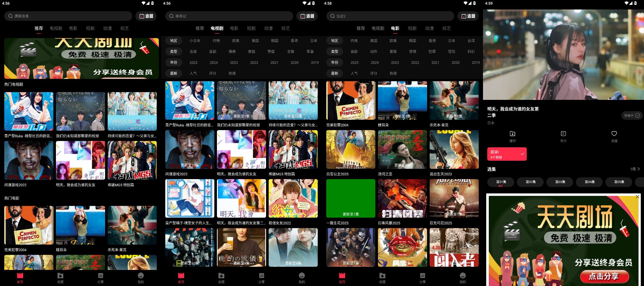
Task: Open 糖耳朵 poster on the 电影 screen
Action: [x=402, y=100]
